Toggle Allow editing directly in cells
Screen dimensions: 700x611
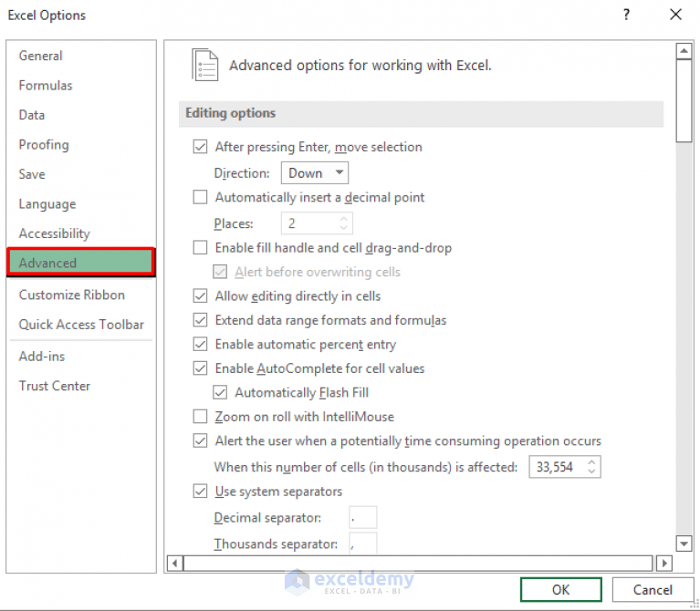(200, 295)
